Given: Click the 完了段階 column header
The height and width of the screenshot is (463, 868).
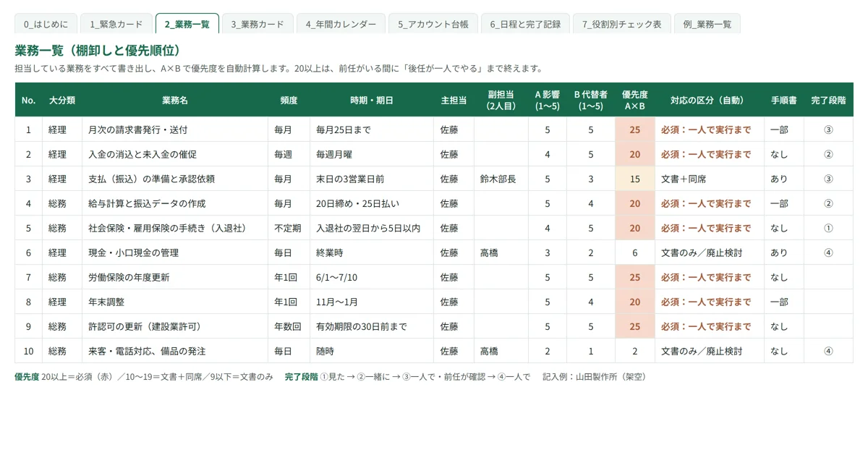Looking at the screenshot, I should (828, 100).
